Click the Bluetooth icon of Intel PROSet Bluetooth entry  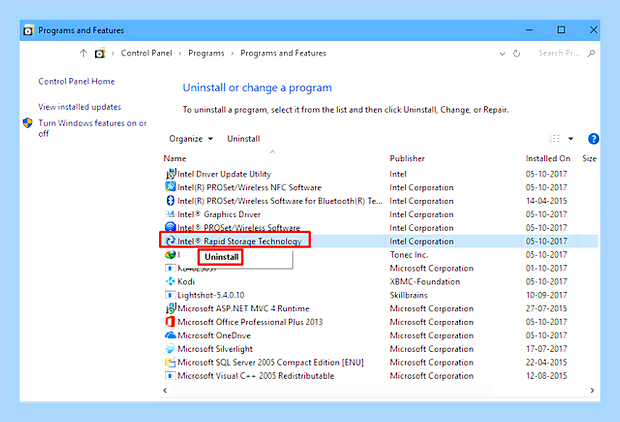pos(170,201)
